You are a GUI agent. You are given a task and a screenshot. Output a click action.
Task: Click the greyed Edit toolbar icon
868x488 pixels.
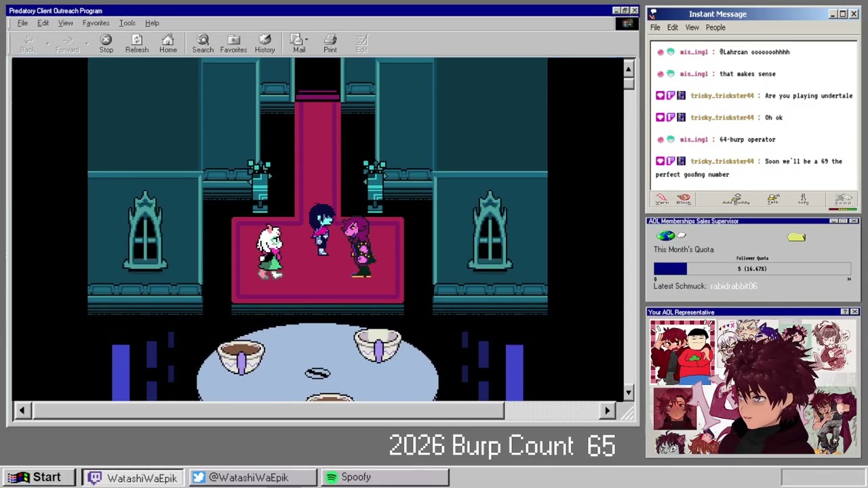tap(361, 43)
